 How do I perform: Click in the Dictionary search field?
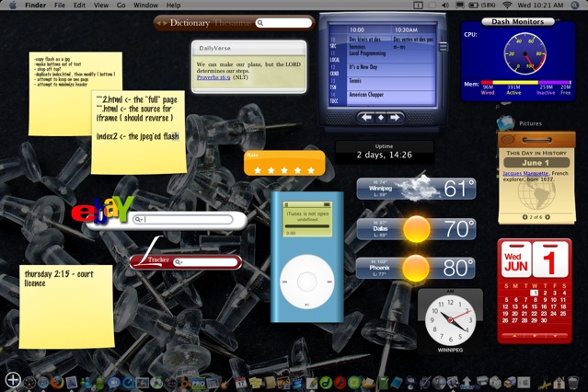[284, 23]
